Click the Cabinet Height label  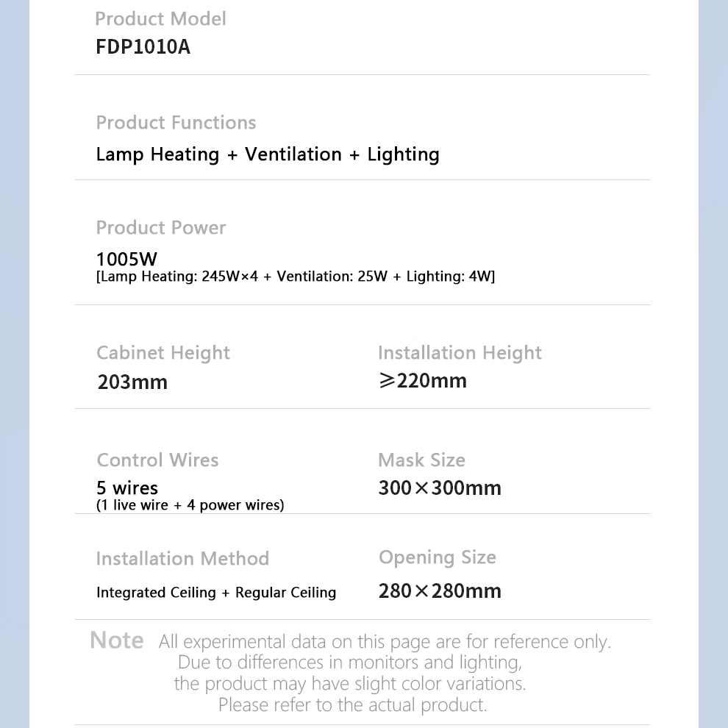tap(163, 353)
